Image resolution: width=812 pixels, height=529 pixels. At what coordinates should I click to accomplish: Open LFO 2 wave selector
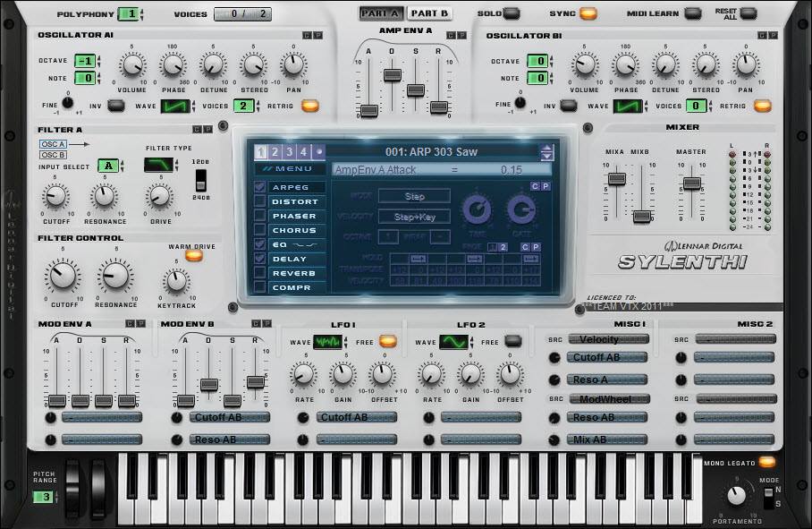click(x=453, y=342)
